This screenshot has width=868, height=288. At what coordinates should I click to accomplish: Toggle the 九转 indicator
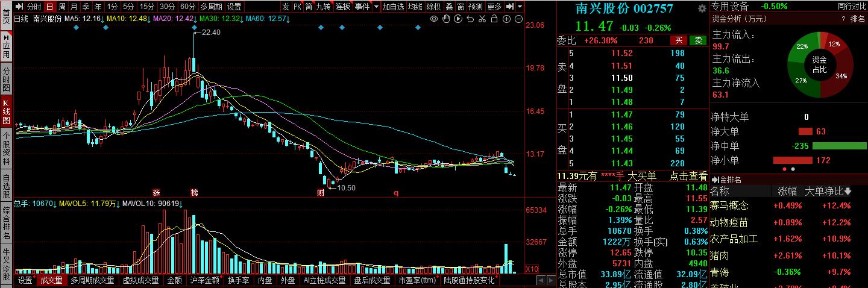(x=324, y=7)
